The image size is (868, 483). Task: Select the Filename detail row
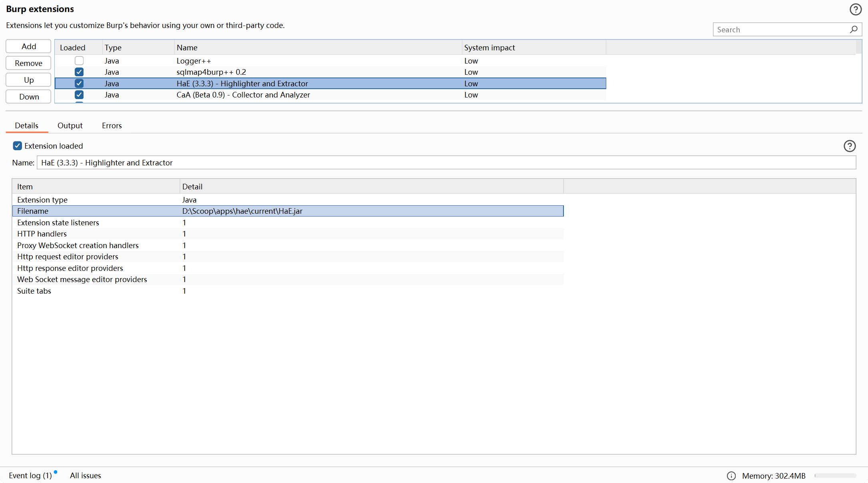coord(288,211)
